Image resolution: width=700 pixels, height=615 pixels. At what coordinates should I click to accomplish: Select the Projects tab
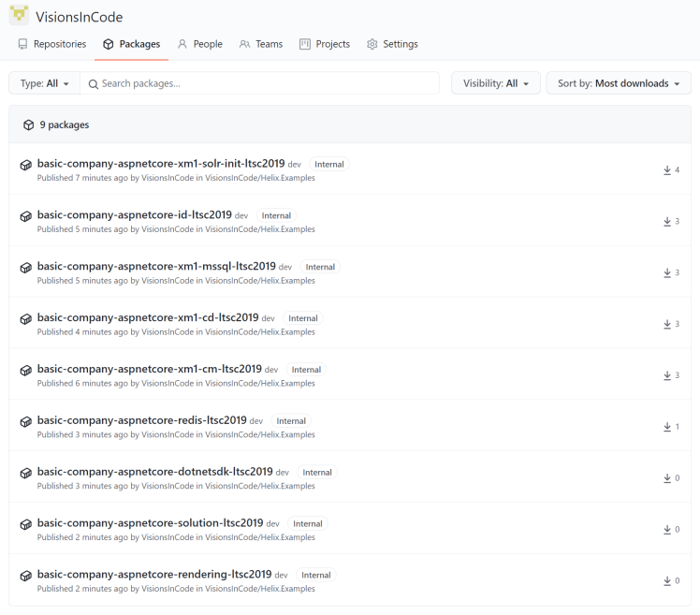pyautogui.click(x=325, y=44)
